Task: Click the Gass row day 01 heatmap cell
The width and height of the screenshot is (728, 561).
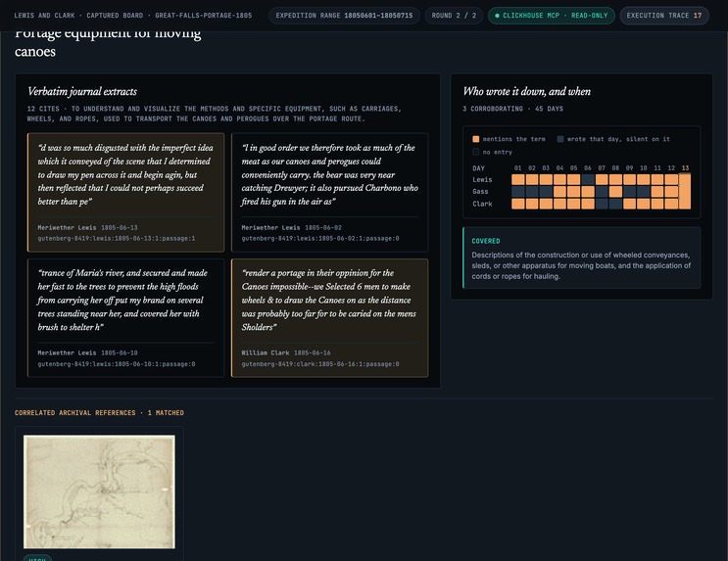Action: point(518,192)
